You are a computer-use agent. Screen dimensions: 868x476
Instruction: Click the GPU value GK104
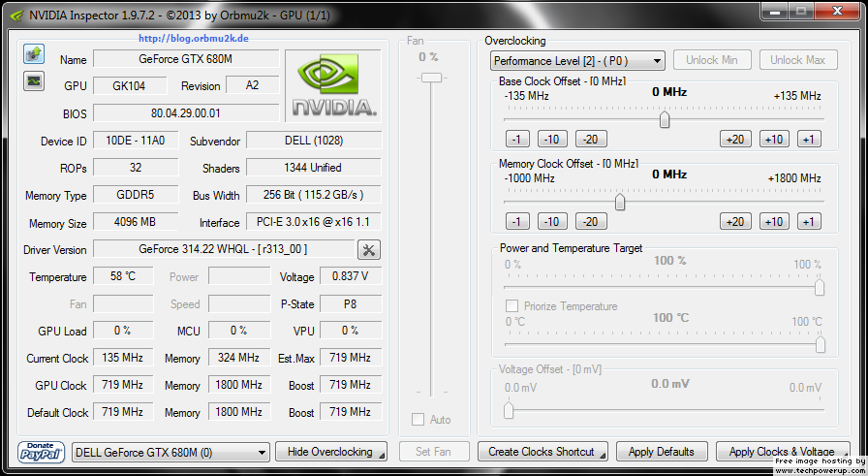click(x=130, y=86)
